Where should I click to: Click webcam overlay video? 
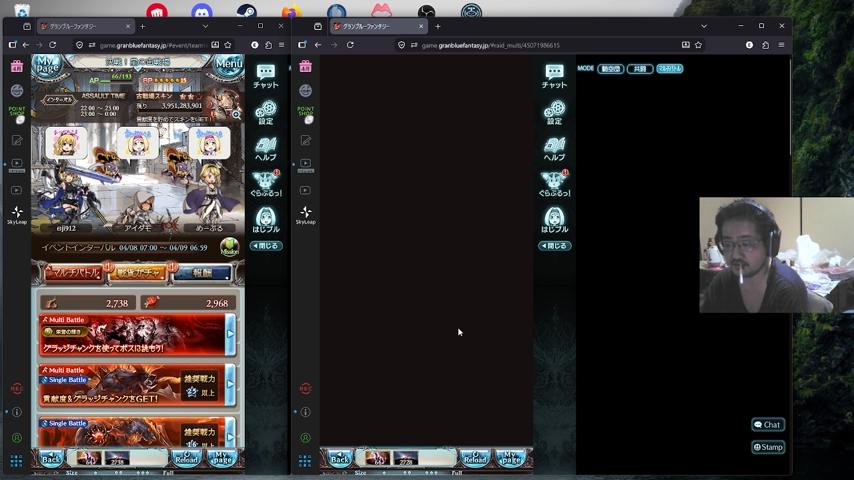[776, 255]
